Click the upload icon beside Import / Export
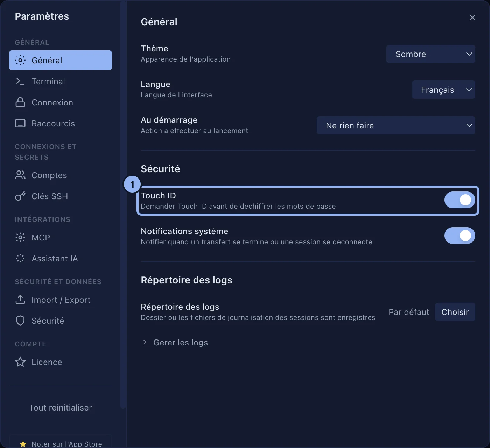Image resolution: width=490 pixels, height=448 pixels. tap(20, 300)
